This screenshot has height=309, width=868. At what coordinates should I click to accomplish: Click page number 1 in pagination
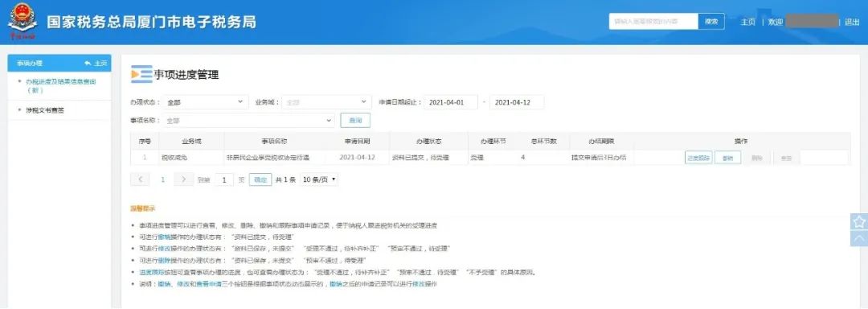pyautogui.click(x=162, y=179)
